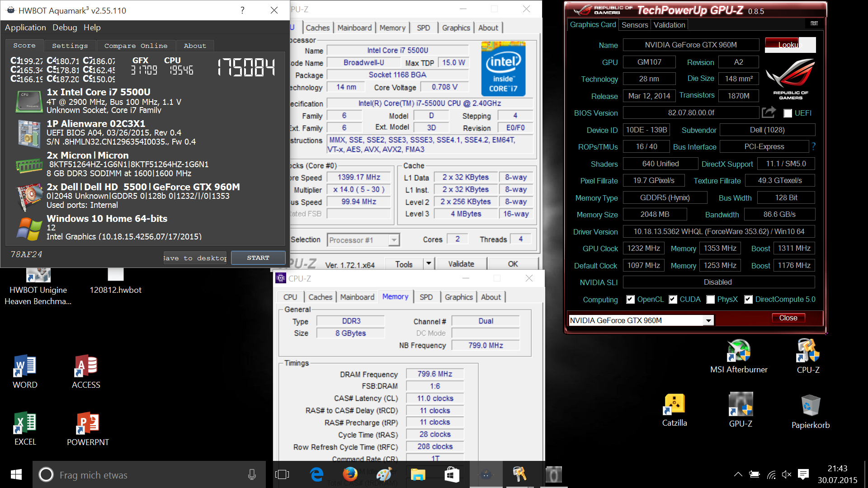868x488 pixels.
Task: Click the Wi-Fi network tray icon
Action: pyautogui.click(x=771, y=474)
